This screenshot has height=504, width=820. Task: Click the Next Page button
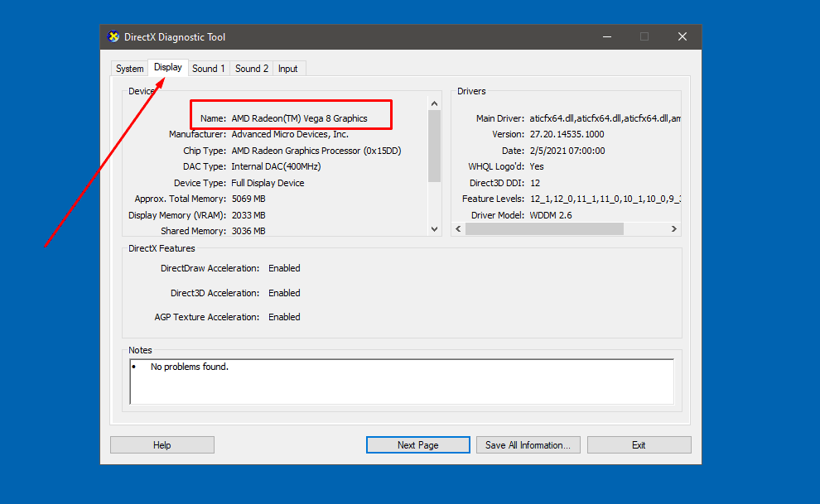click(x=417, y=445)
